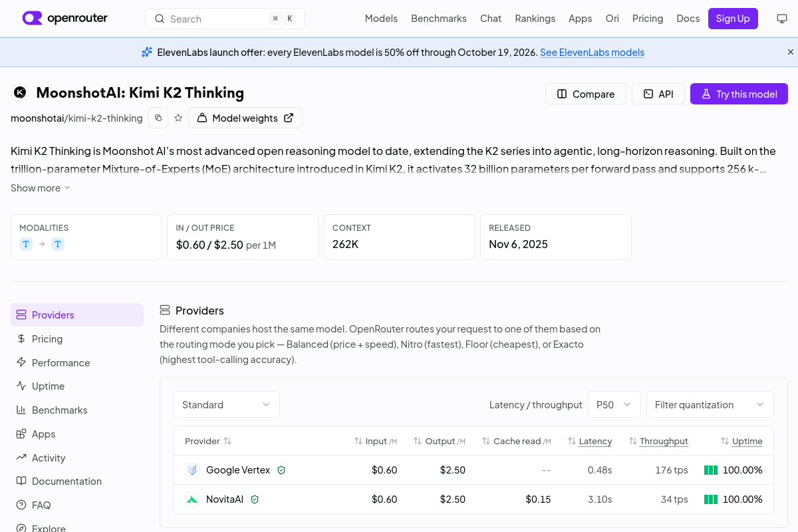The image size is (798, 532).
Task: Sort providers by Latency
Action: [x=590, y=441]
